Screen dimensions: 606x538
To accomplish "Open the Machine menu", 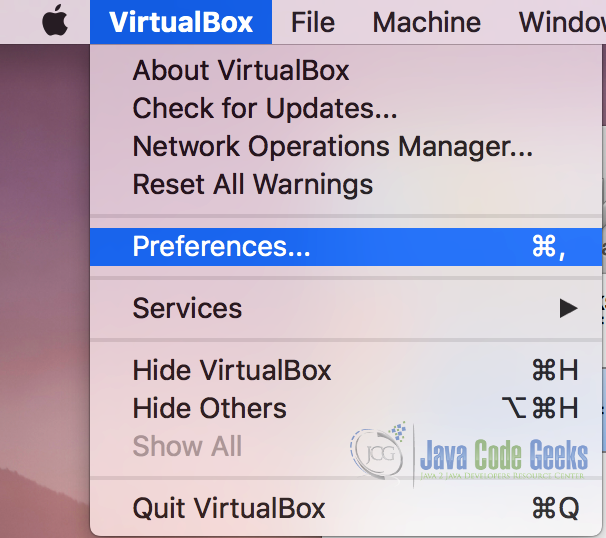I will 427,22.
